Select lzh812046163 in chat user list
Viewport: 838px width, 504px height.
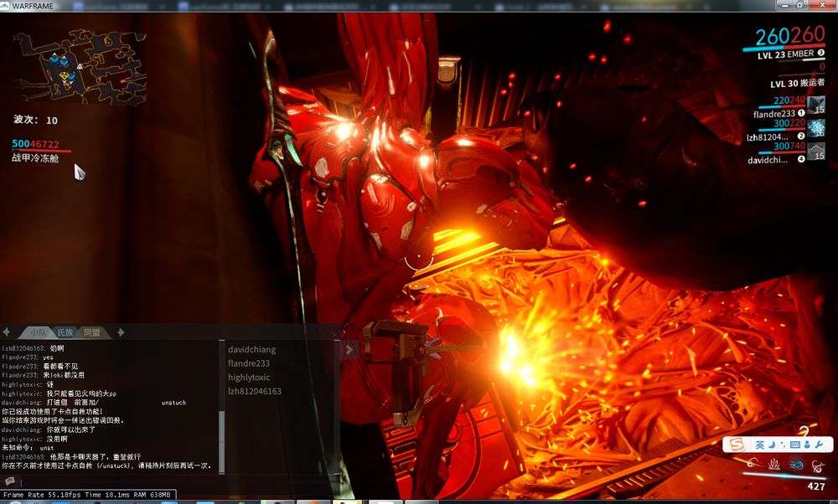coord(255,391)
